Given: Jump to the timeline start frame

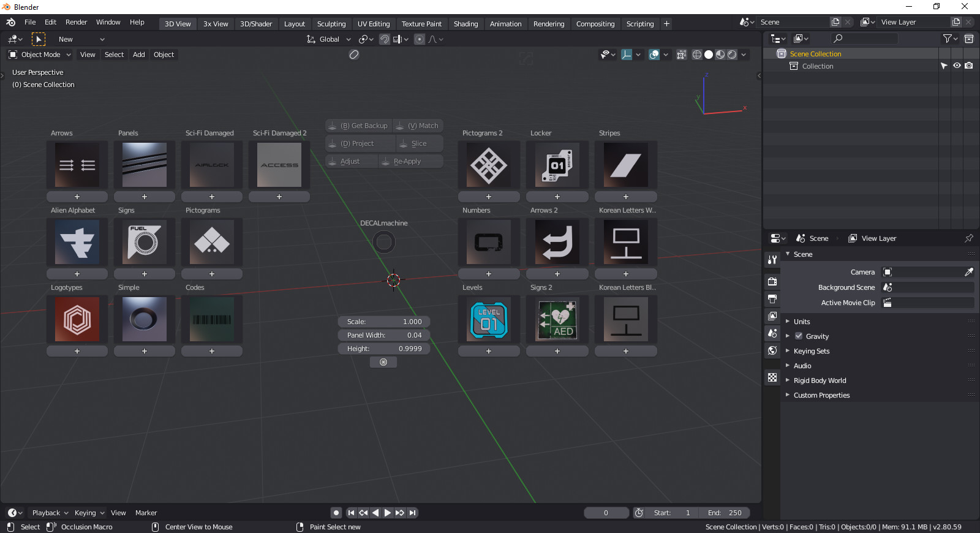Looking at the screenshot, I should coord(351,513).
